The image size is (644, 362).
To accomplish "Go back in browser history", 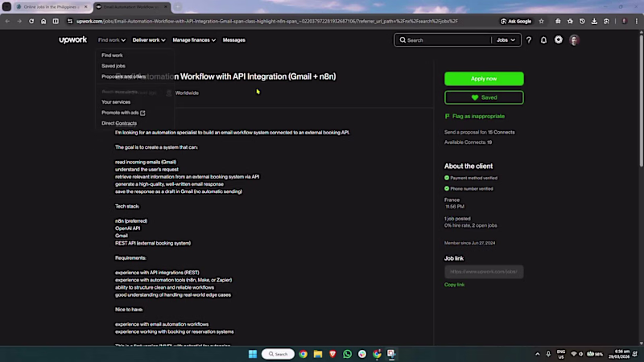I will 7,21.
